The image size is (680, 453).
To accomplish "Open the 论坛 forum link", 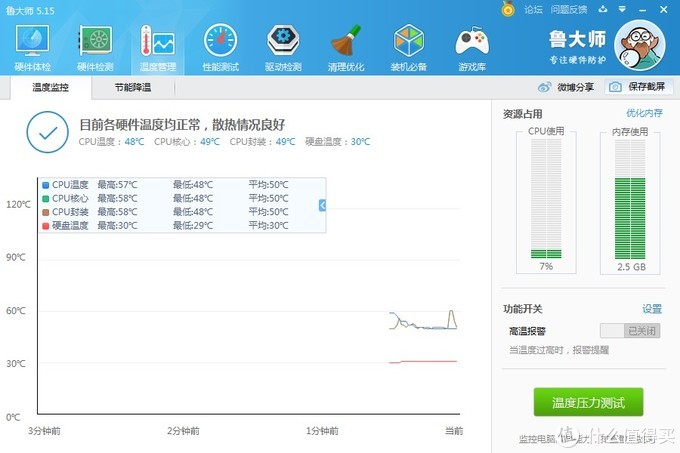I will click(x=533, y=10).
